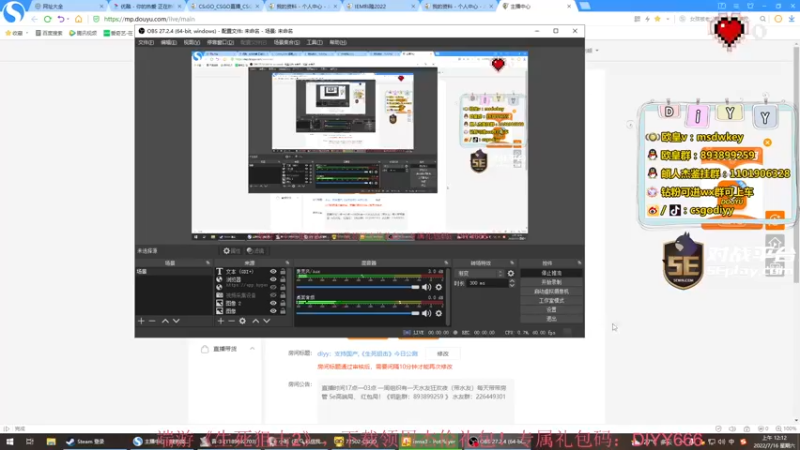Image resolution: width=800 pixels, height=450 pixels.
Task: Move source down in the sources list
Action: (266, 321)
